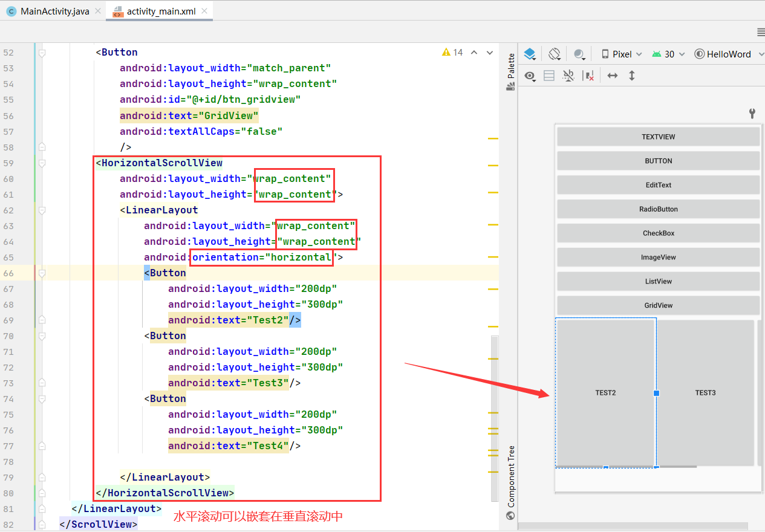Select the BUTTON widget in preview

(x=658, y=161)
